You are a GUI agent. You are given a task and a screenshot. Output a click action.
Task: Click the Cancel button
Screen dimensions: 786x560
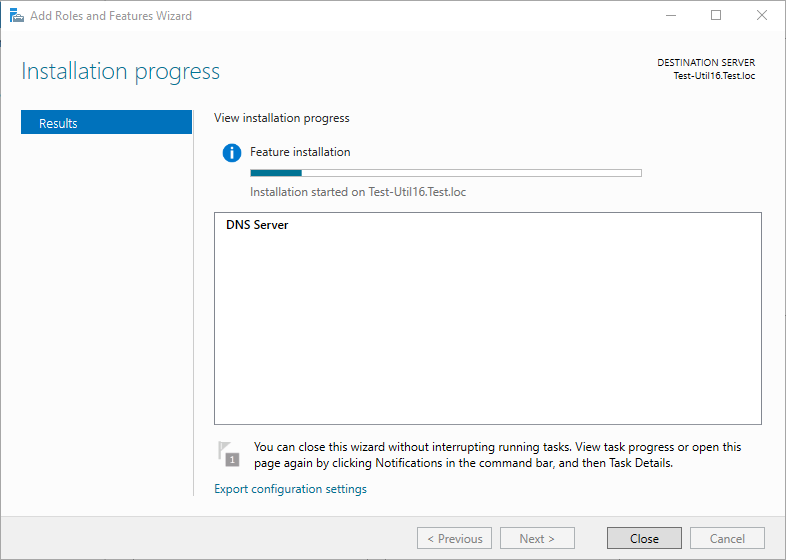pyautogui.click(x=727, y=538)
